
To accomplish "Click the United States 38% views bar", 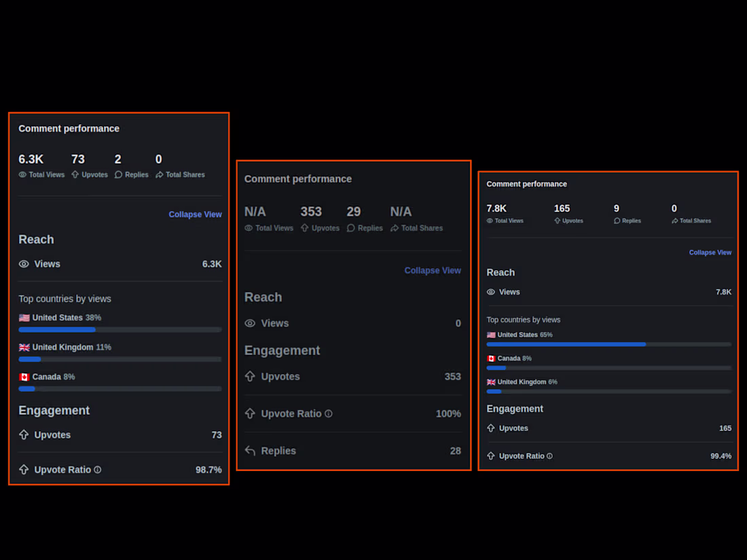I will click(120, 329).
